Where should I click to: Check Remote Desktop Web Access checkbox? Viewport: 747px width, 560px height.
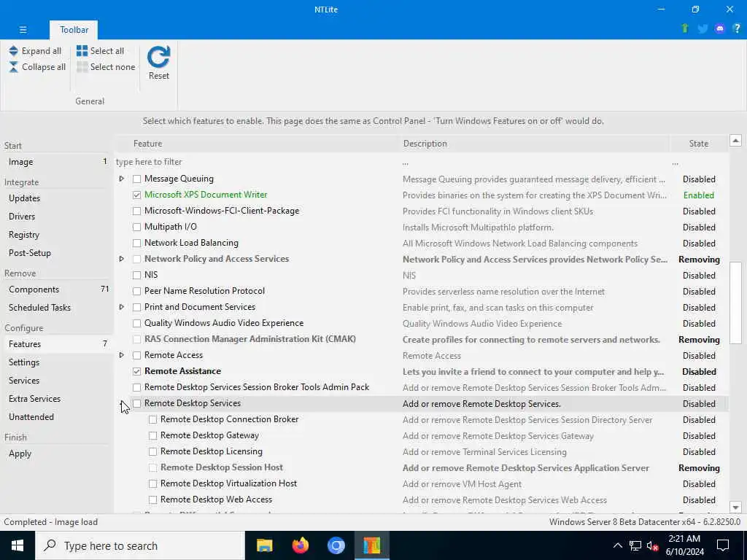click(153, 500)
